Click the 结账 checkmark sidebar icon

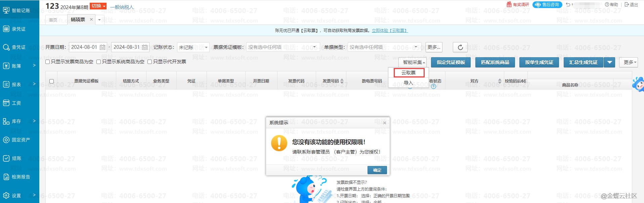click(x=6, y=158)
